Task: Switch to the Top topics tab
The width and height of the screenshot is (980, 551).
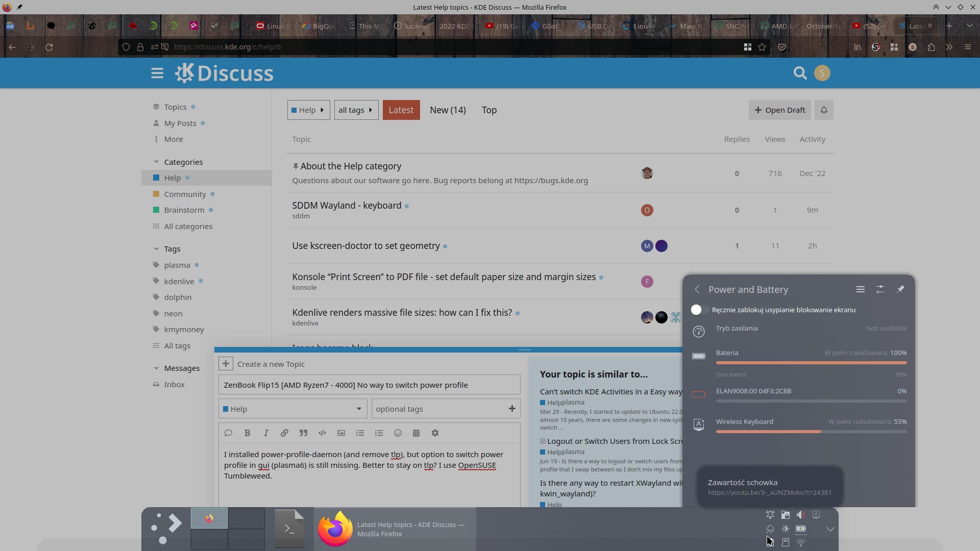Action: click(x=489, y=110)
